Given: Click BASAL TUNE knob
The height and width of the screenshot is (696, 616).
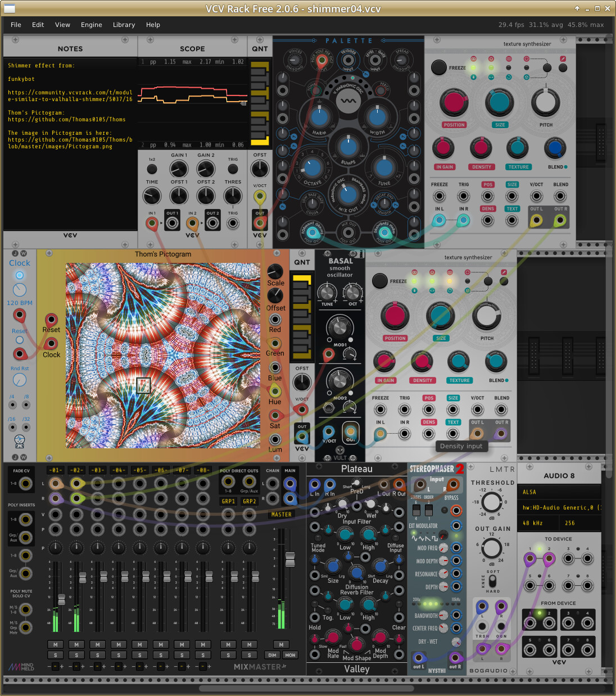Looking at the screenshot, I should pos(327,292).
